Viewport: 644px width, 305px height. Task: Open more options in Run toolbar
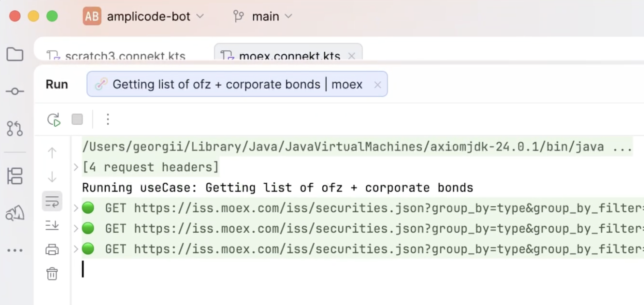[108, 120]
